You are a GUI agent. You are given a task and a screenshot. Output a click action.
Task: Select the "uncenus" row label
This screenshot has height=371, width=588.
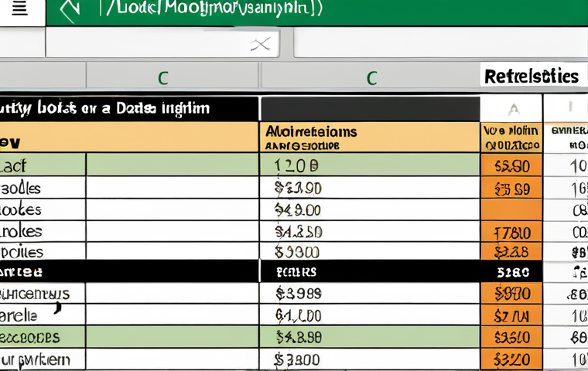(35, 294)
